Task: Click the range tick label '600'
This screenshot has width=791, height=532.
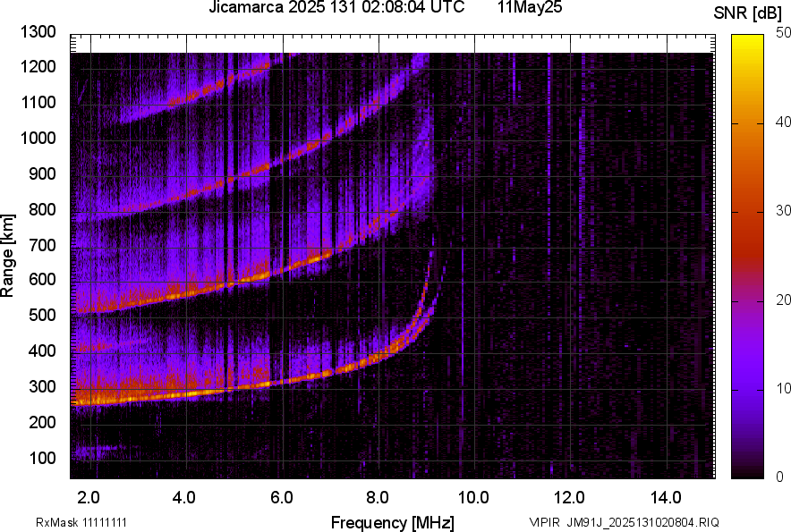Action: 42,279
